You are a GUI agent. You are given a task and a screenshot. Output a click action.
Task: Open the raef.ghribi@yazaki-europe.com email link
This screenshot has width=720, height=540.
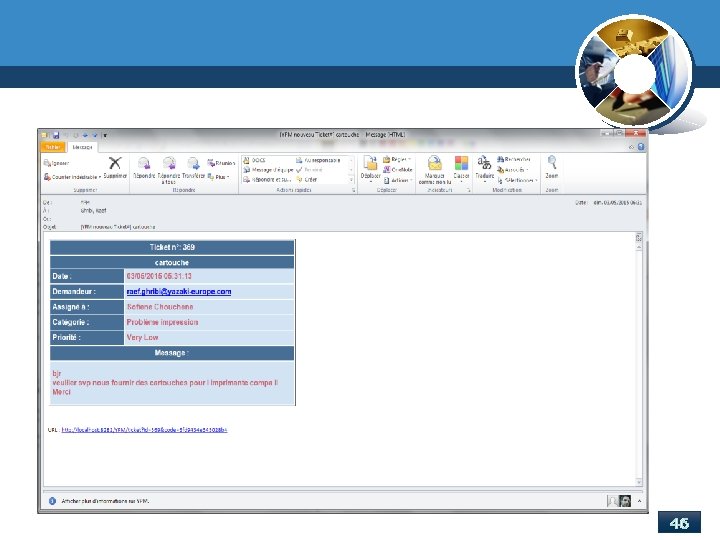(x=179, y=292)
